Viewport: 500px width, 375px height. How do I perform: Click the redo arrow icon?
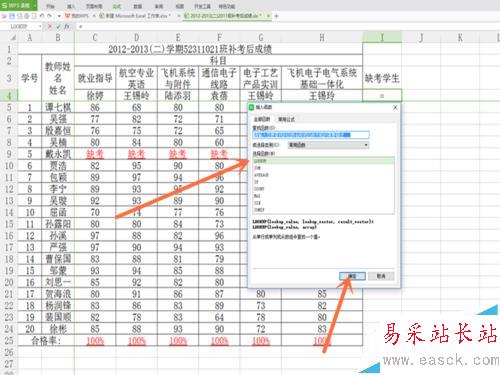[49, 16]
